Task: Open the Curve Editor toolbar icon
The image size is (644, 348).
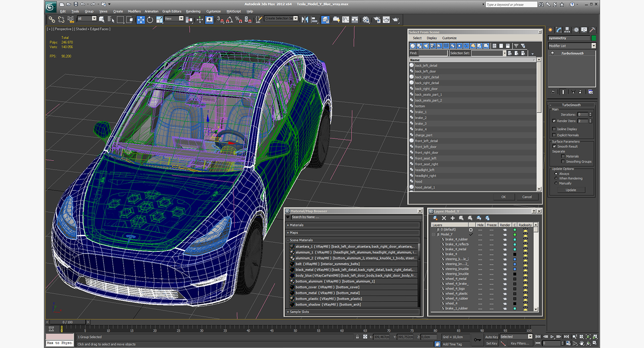Action: (345, 20)
